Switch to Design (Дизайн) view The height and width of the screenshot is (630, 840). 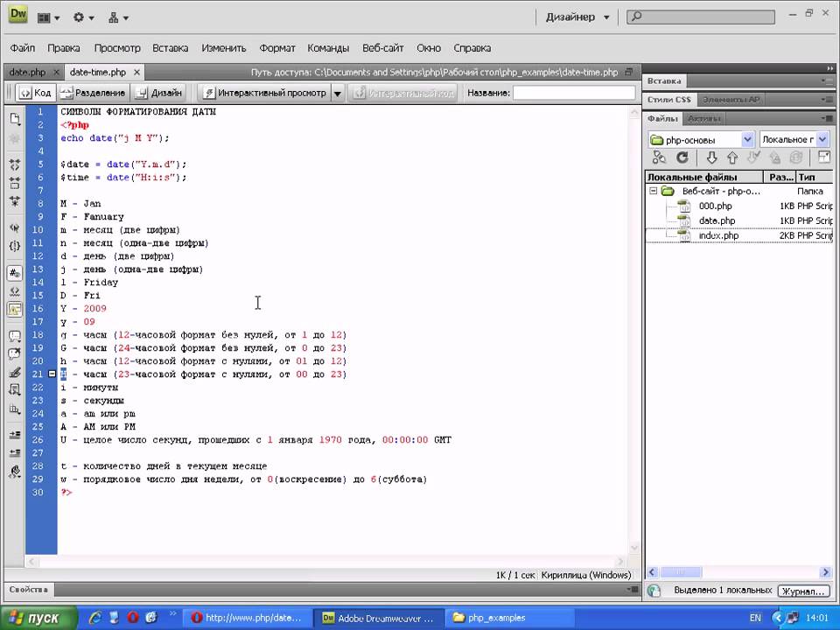[159, 93]
